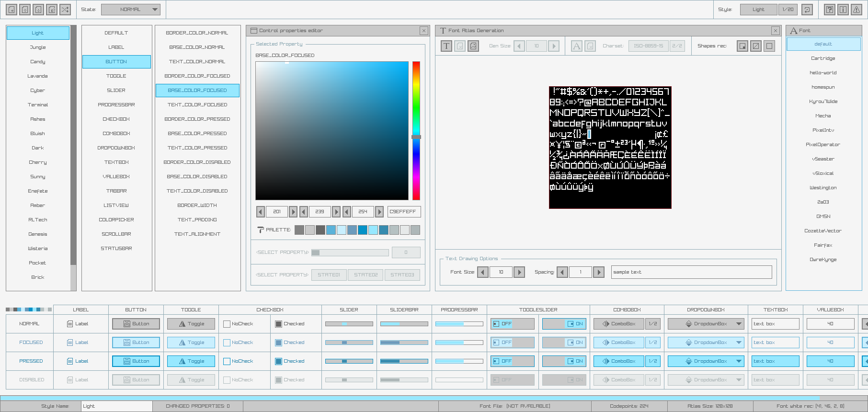Click the export style icon
This screenshot has width=868, height=412.
(x=52, y=10)
